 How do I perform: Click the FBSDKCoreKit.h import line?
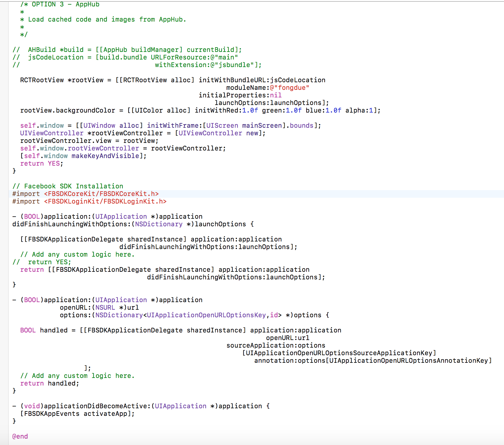pyautogui.click(x=85, y=194)
